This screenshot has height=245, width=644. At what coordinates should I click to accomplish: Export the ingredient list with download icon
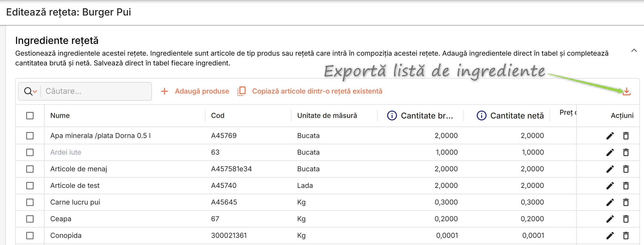coord(626,92)
